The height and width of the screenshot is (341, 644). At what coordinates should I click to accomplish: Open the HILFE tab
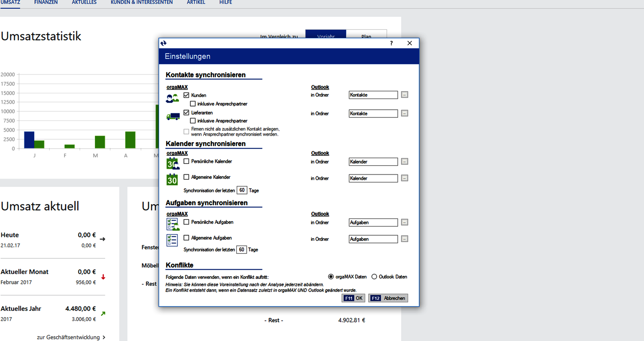coord(225,3)
